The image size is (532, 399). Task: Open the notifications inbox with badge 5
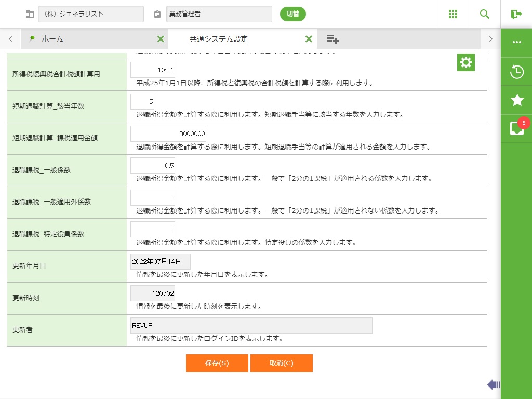(x=516, y=128)
